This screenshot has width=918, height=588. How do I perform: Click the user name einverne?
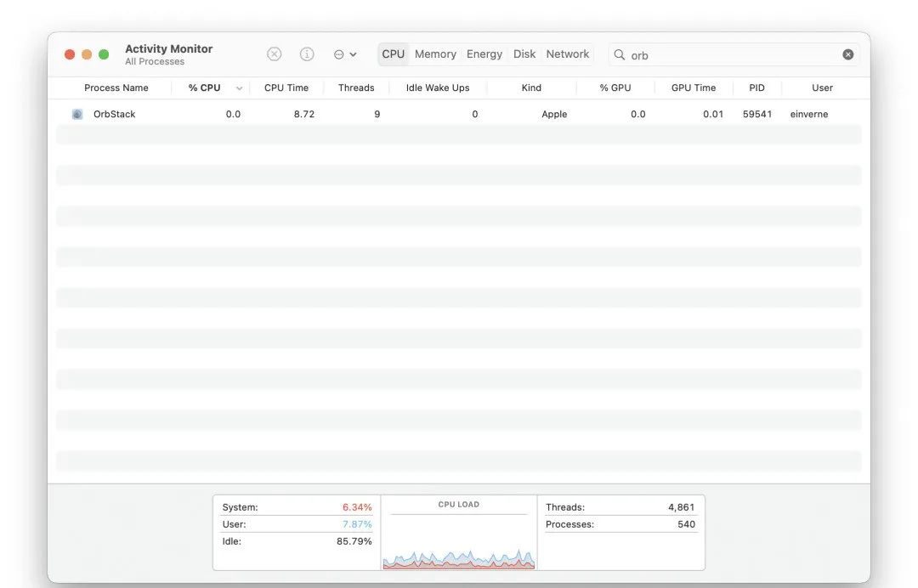click(x=809, y=114)
